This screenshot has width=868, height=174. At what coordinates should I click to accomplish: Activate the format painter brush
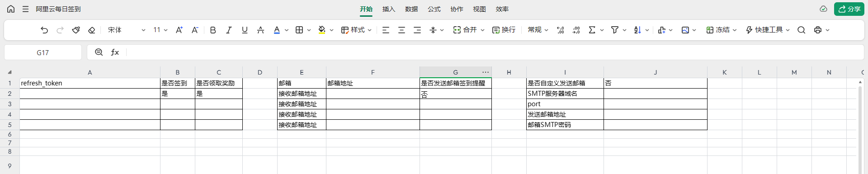click(x=76, y=30)
